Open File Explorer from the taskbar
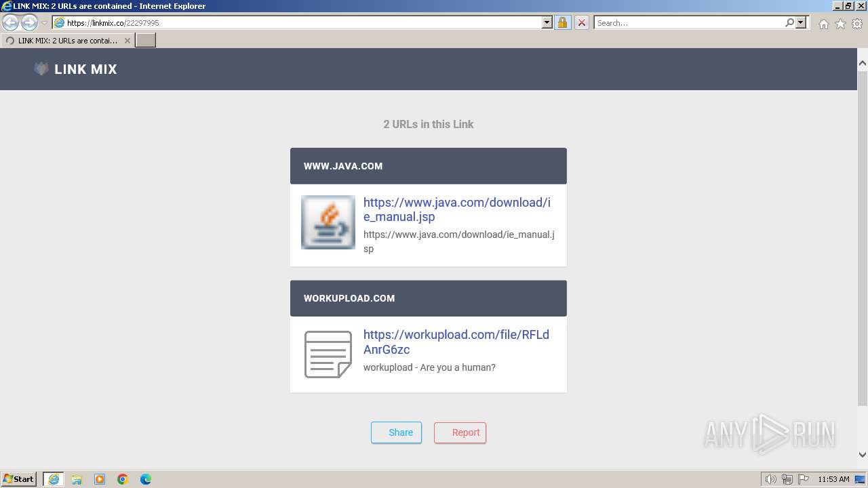 77,479
